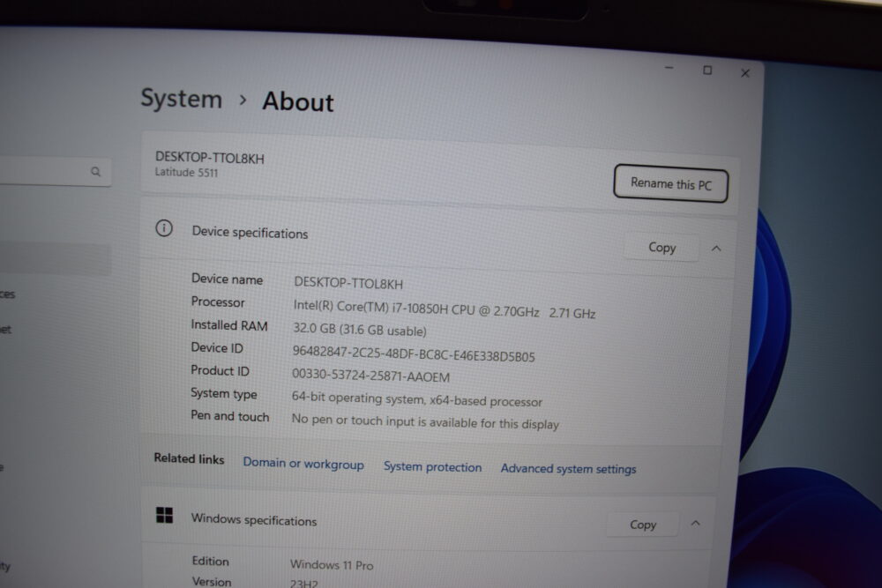Maximize the Settings window
The width and height of the screenshot is (882, 588).
pos(707,71)
